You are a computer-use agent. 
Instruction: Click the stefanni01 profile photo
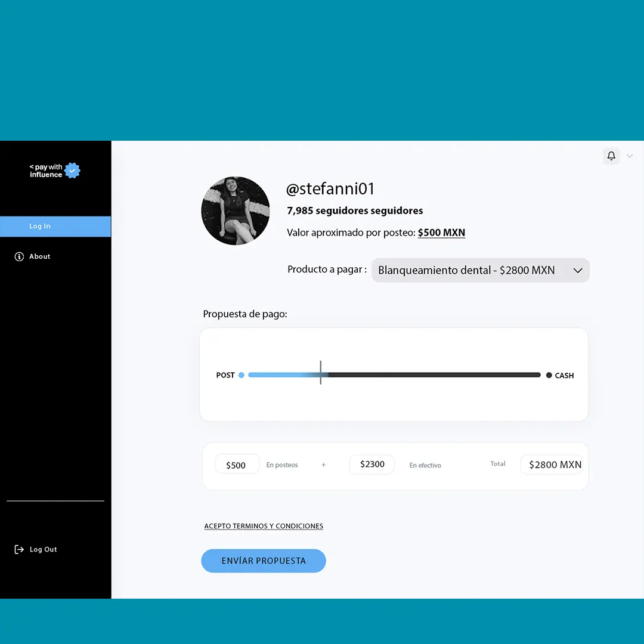click(236, 210)
